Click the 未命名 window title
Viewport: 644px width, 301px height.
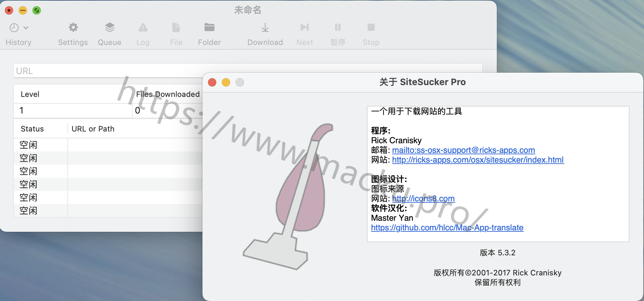pos(248,10)
